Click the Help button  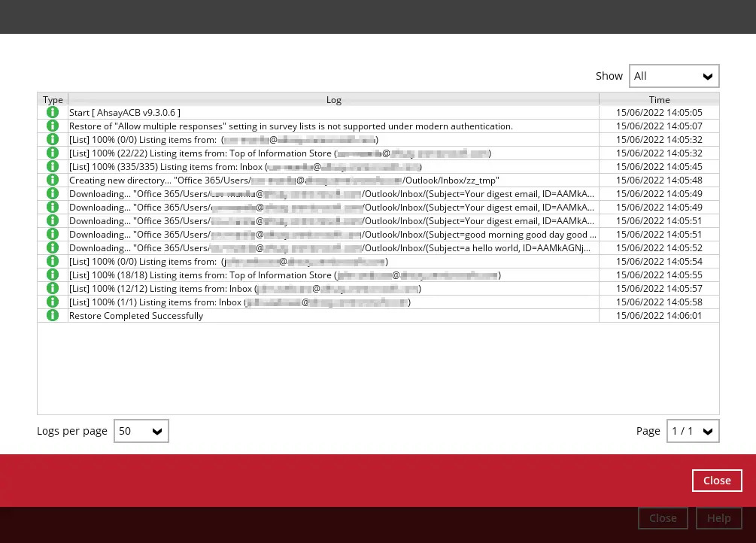(x=718, y=517)
